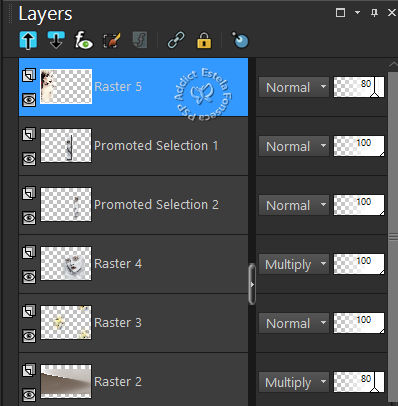Open blend mode dropdown for Raster 3
The image size is (398, 406).
coord(294,323)
